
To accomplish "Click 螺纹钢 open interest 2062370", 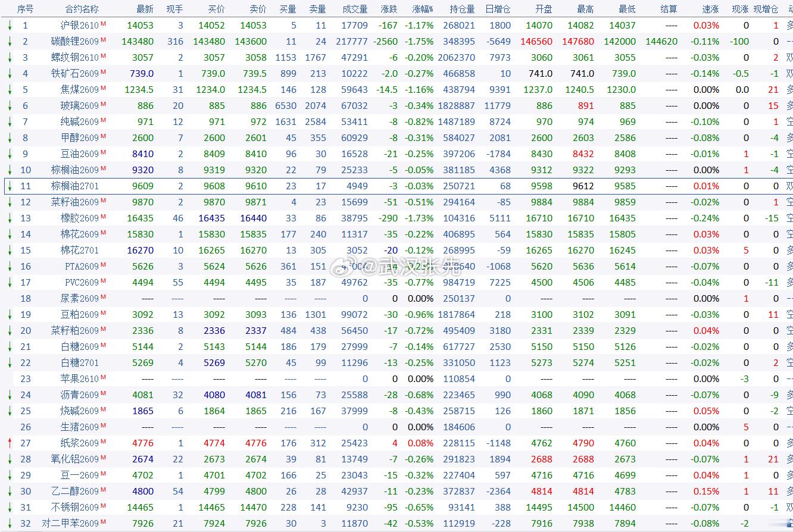I will point(457,57).
